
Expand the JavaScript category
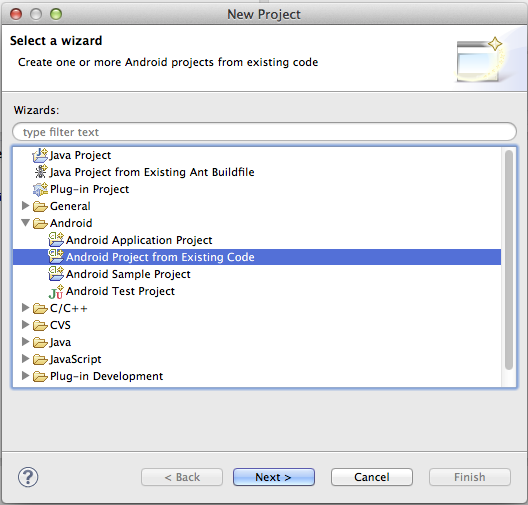[25, 359]
